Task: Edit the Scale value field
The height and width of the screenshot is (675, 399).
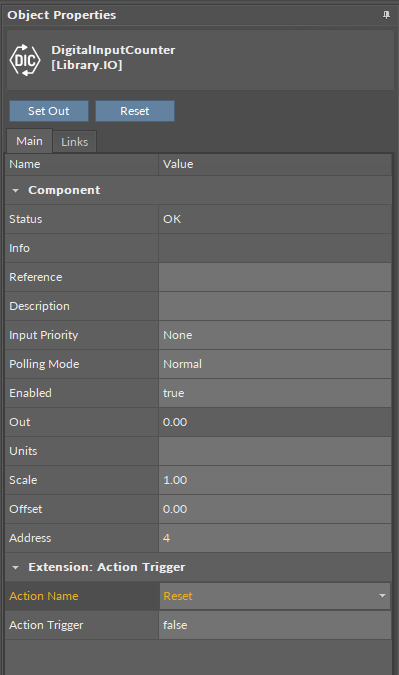Action: [275, 480]
